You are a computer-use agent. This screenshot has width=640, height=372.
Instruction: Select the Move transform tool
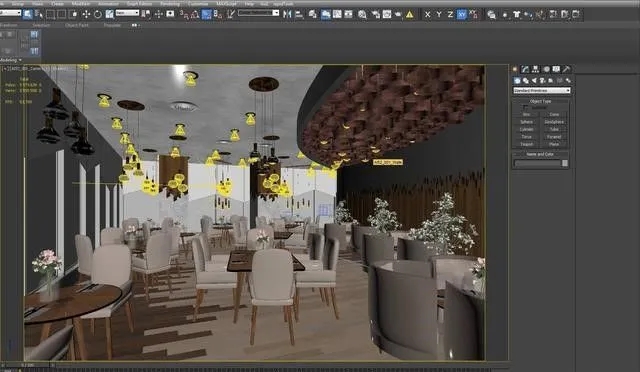coord(86,14)
